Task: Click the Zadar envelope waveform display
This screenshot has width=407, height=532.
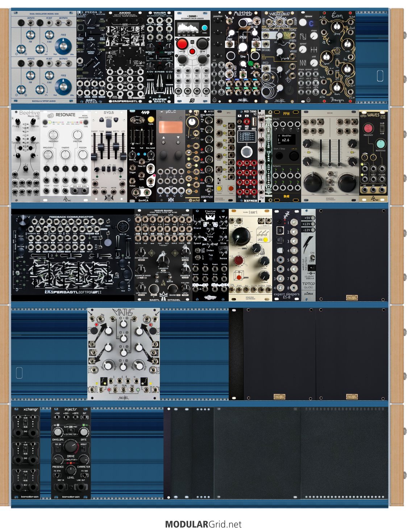Action: (188, 28)
